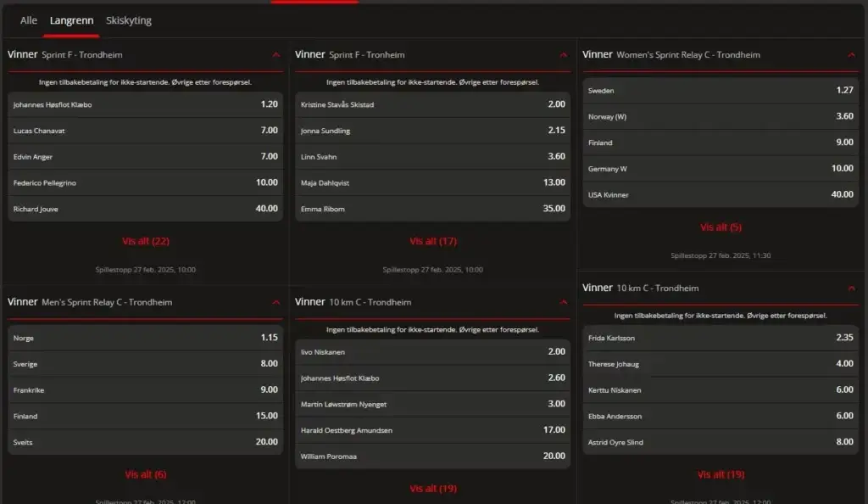Select Frankrike odds 9.00
The width and height of the screenshot is (868, 504).
tap(146, 390)
